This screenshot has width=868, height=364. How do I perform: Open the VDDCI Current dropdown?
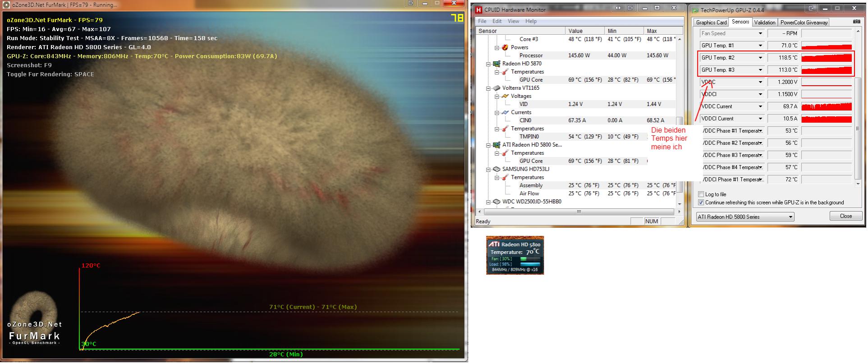point(760,119)
